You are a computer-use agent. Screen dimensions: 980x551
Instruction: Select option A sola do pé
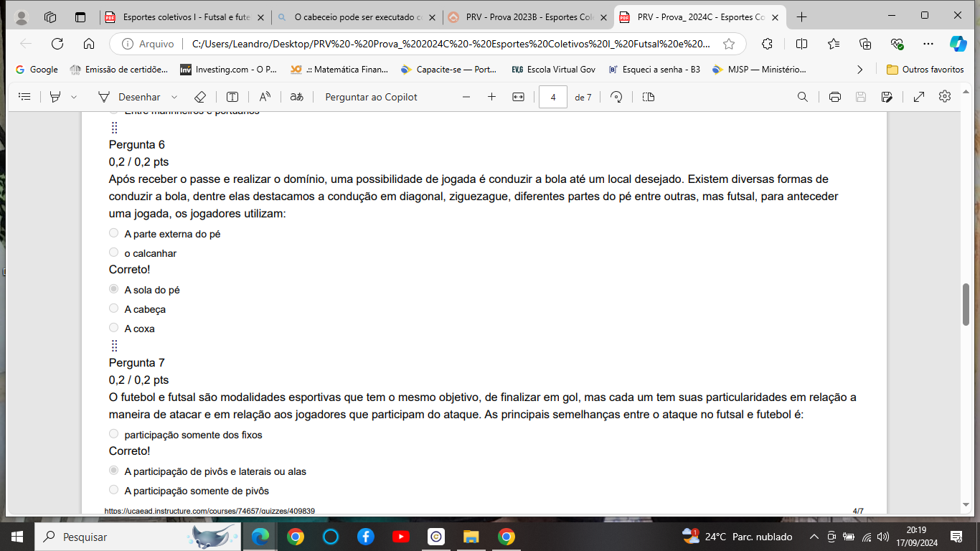tap(113, 289)
